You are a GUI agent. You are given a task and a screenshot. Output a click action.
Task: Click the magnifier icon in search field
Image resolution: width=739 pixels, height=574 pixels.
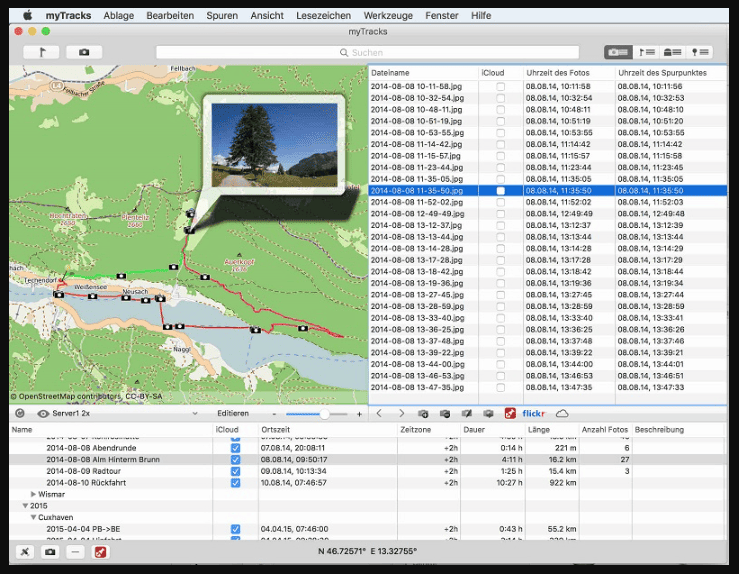tap(344, 52)
